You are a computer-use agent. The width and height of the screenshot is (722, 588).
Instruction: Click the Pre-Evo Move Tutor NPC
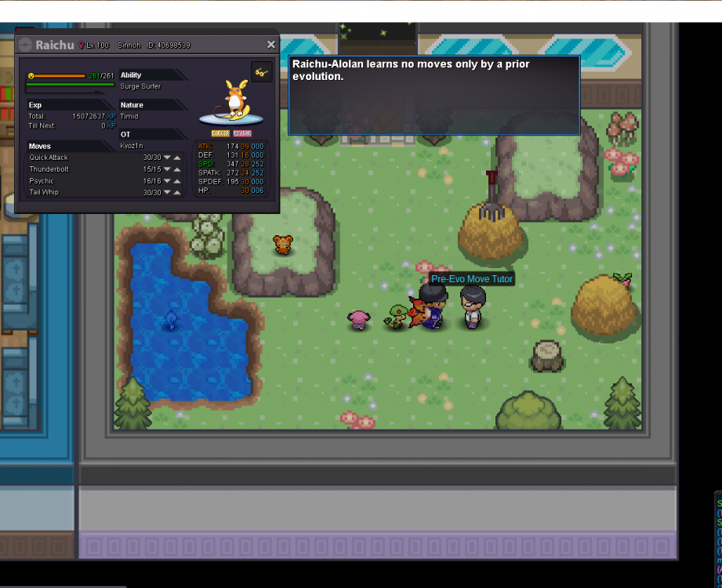pyautogui.click(x=472, y=307)
